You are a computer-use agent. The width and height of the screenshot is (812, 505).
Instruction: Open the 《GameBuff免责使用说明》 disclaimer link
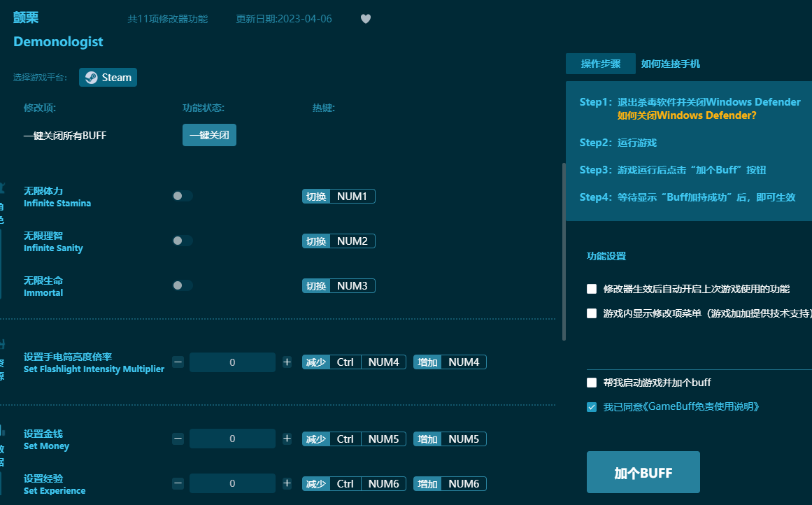point(701,407)
